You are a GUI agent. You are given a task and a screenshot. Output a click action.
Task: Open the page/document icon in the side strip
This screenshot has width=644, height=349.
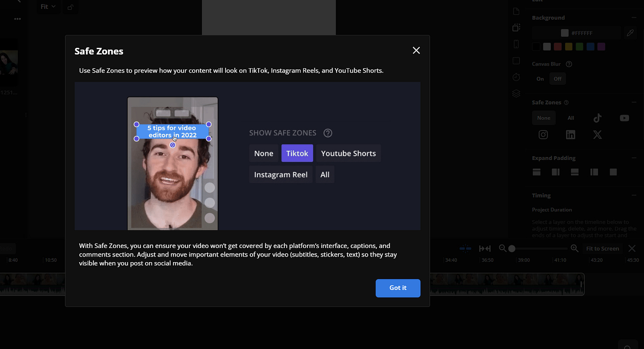pos(516,11)
